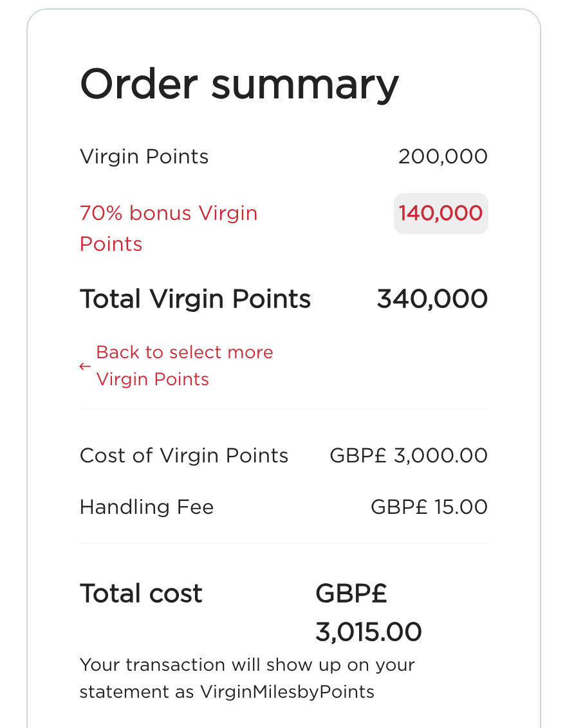Click the 200,000 points value
Viewport: 565px width, 728px height.
tap(443, 156)
